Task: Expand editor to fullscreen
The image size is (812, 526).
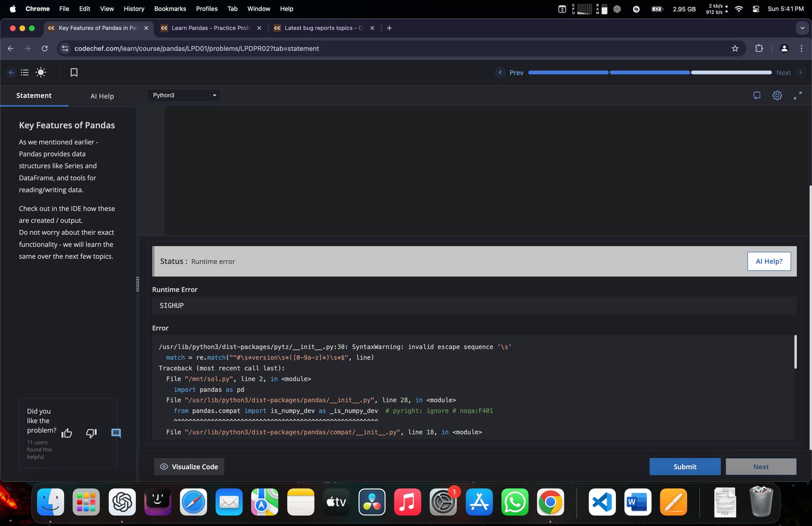Action: (x=797, y=96)
